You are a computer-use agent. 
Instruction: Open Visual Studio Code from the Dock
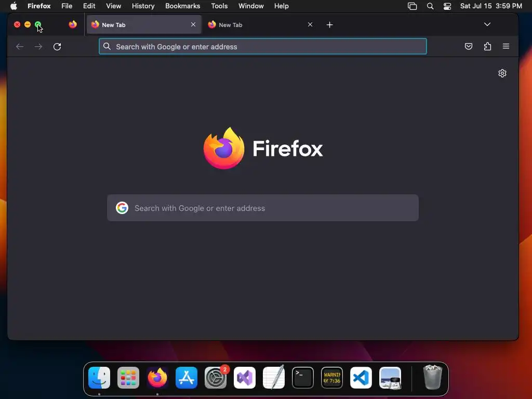click(x=361, y=378)
